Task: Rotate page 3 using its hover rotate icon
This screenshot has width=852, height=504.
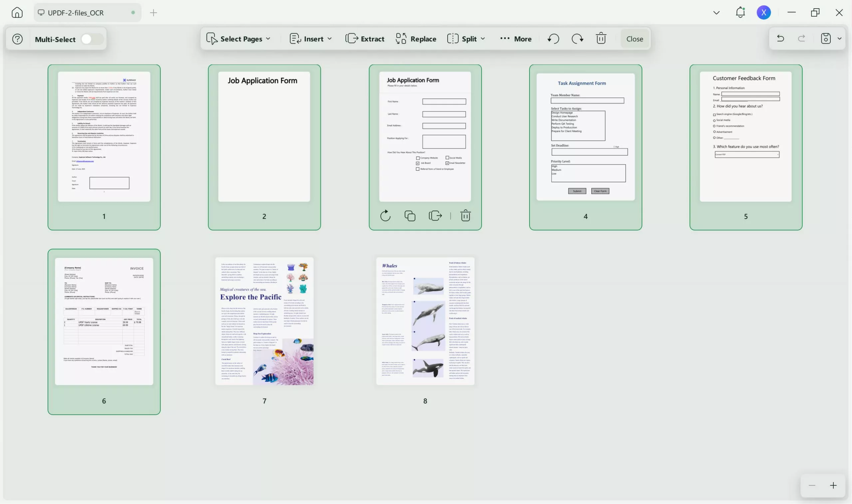Action: click(x=386, y=215)
